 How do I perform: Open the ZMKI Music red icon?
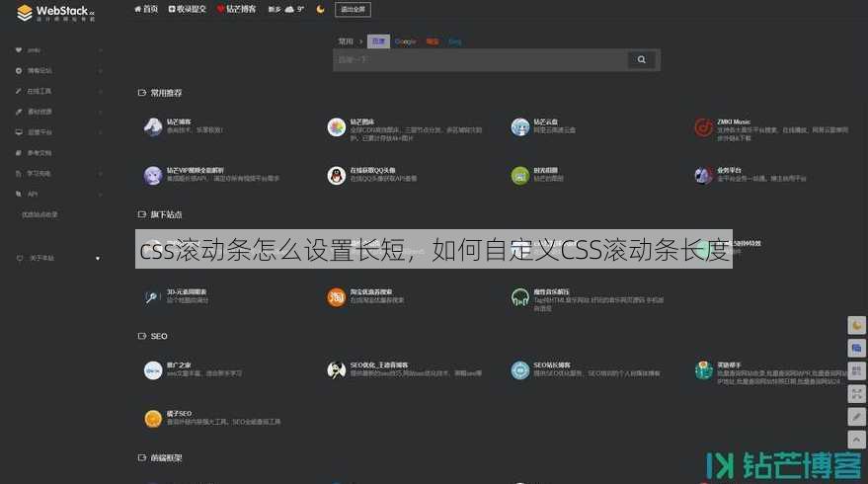[x=704, y=126]
